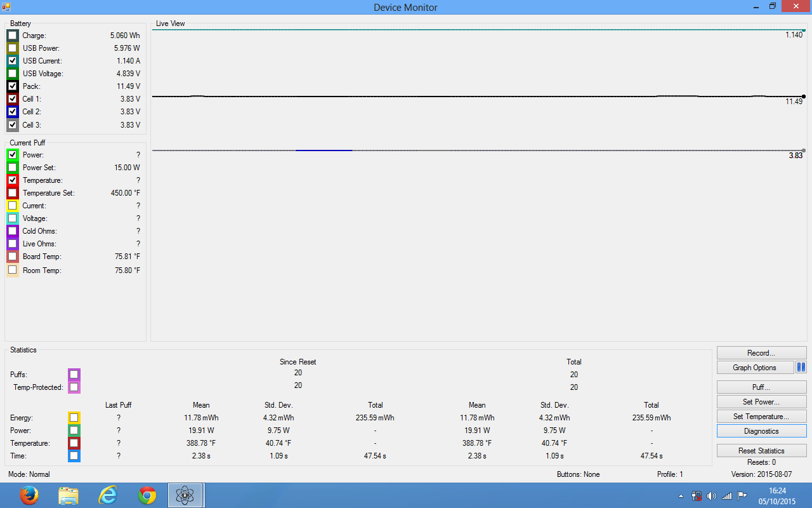Click the pause icon beside Graph Options
The image size is (812, 508).
[x=801, y=367]
